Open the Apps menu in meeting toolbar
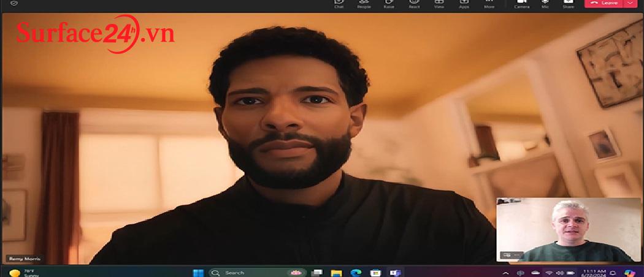The image size is (644, 277). point(464,4)
